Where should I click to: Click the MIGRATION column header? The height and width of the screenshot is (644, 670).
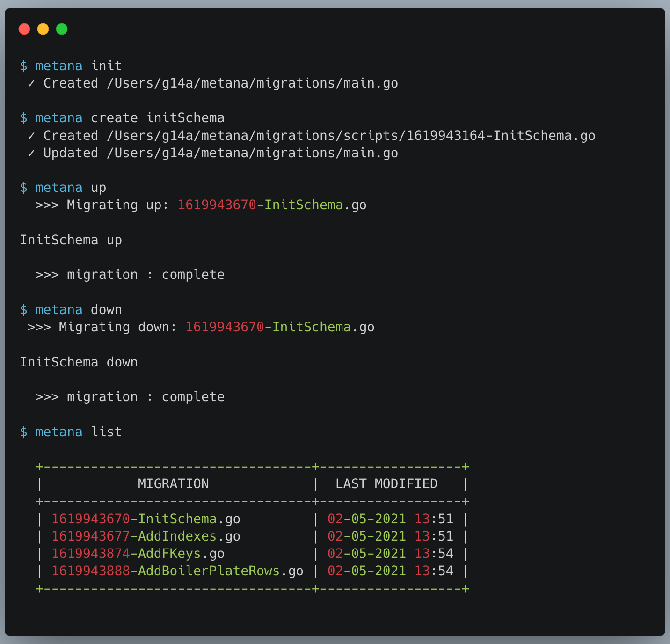tap(173, 484)
